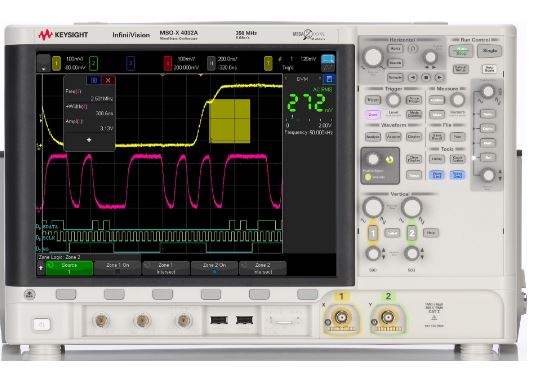Toggle the blue Wave Gen2 key
Screen dimensions: 538x379
[457, 175]
